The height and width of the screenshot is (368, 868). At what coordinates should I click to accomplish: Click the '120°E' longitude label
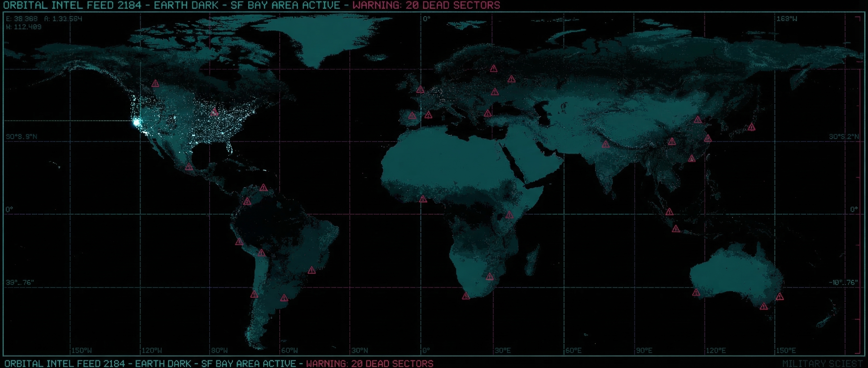[716, 350]
